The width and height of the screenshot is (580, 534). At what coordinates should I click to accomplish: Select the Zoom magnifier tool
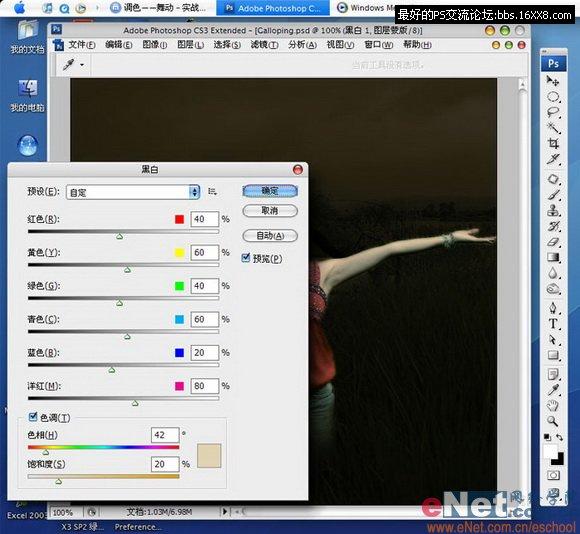553,421
